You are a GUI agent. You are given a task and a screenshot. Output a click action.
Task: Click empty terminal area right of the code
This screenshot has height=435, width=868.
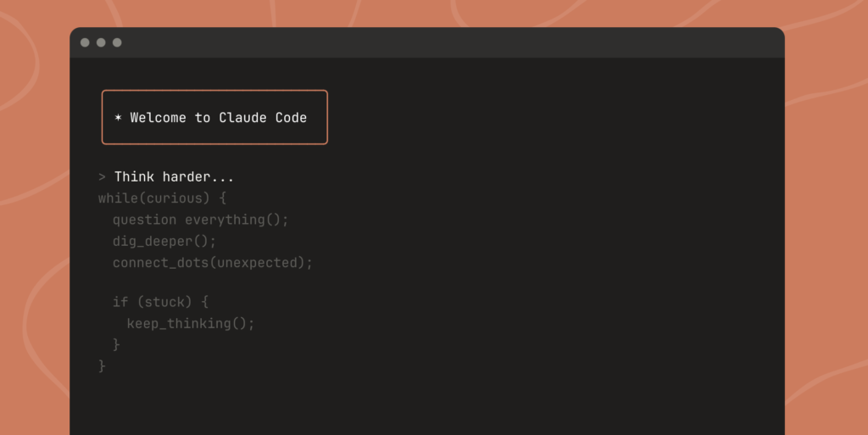pos(551,254)
